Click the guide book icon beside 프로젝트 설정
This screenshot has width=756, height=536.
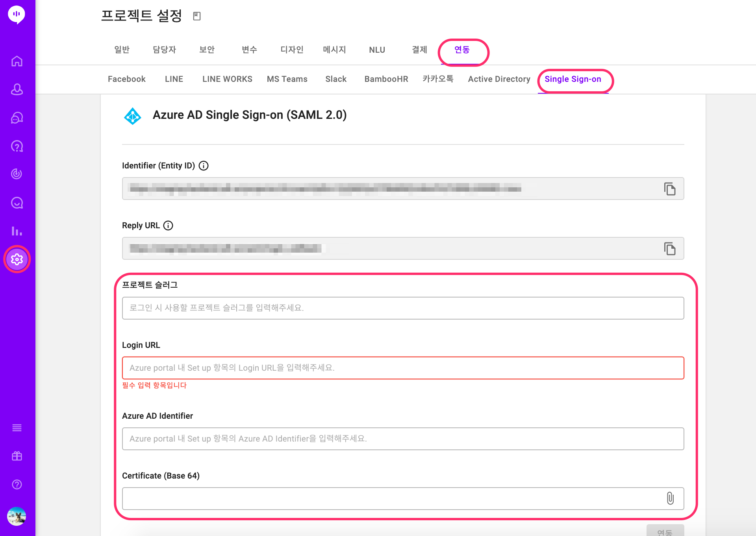197,16
